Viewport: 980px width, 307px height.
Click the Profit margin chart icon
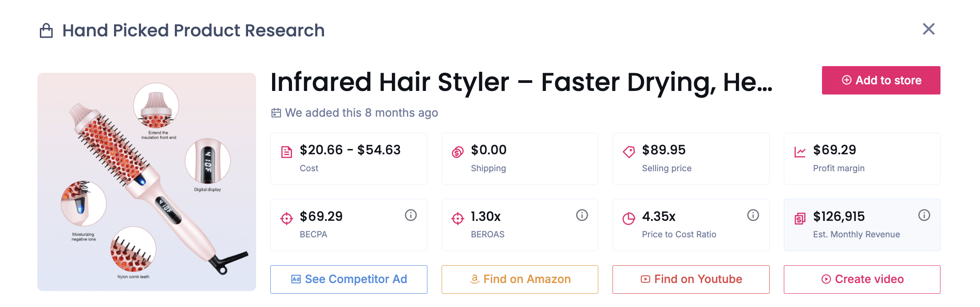(799, 151)
